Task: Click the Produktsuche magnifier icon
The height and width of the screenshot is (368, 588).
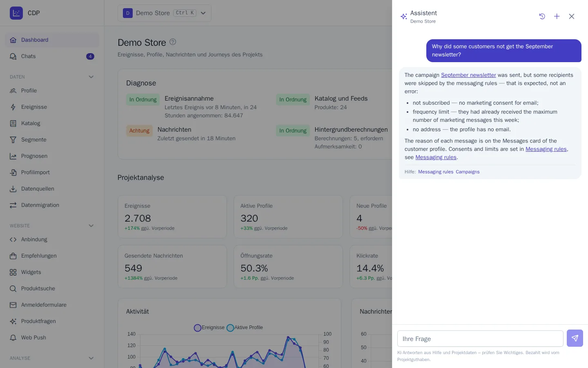Action: click(x=13, y=289)
